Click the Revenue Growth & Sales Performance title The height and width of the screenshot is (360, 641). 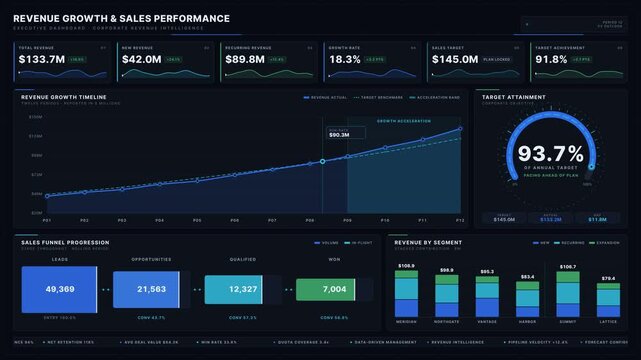[x=121, y=18]
